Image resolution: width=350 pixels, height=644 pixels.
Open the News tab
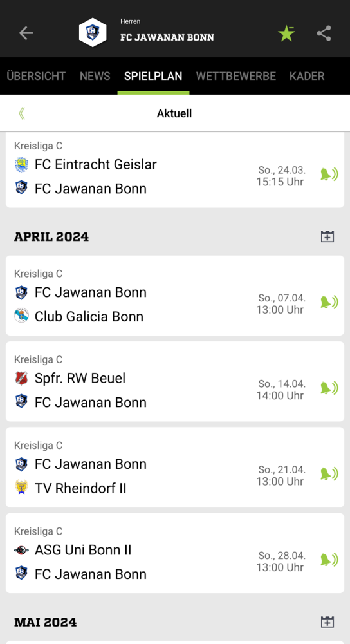coord(95,76)
